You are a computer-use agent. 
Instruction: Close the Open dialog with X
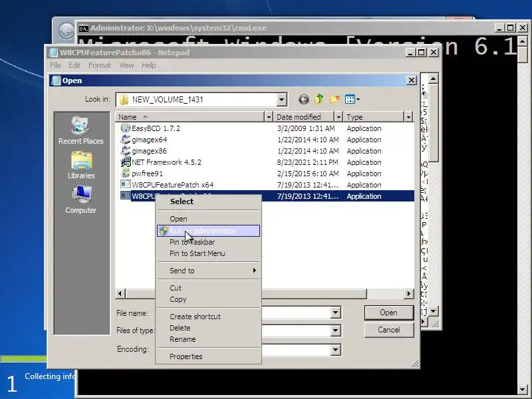coord(412,80)
